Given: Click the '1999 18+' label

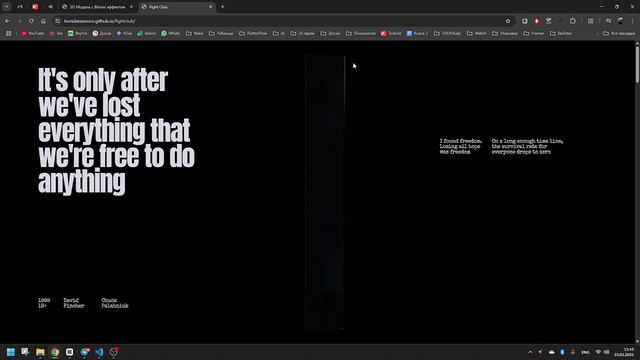Looking at the screenshot, I should [x=44, y=303].
